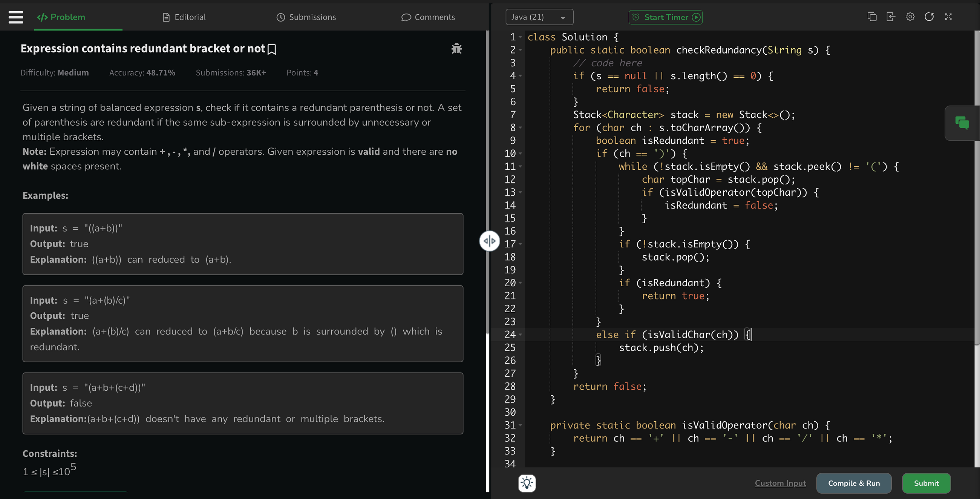Image resolution: width=980 pixels, height=499 pixels.
Task: Open the Comments tab
Action: [428, 17]
